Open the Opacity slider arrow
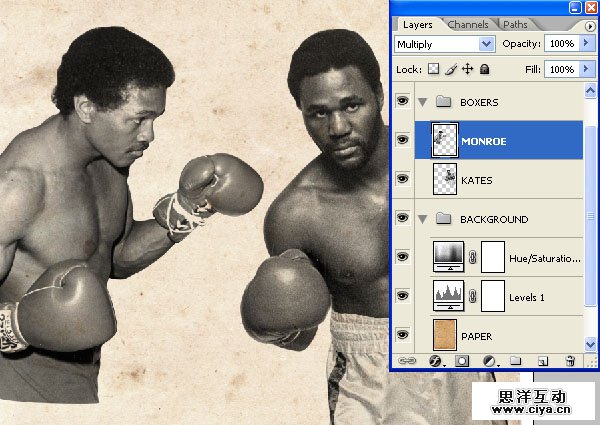The height and width of the screenshot is (425, 600). pyautogui.click(x=585, y=45)
